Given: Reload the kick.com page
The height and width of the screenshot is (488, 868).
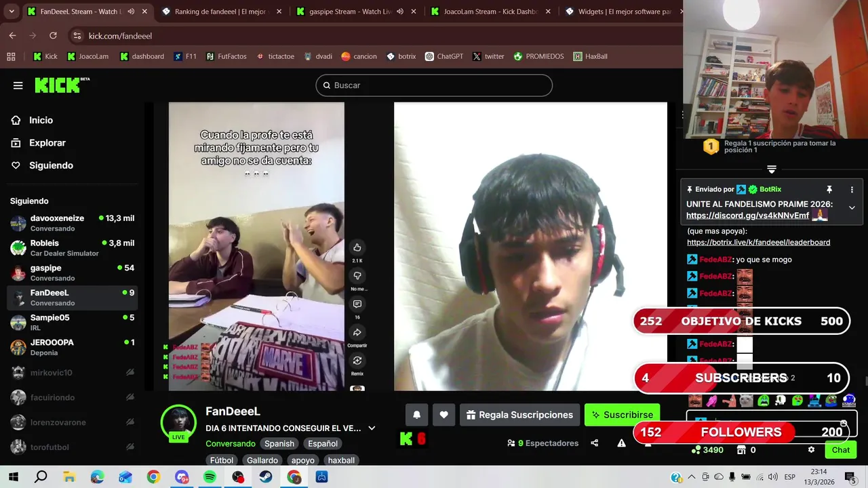Looking at the screenshot, I should [x=53, y=35].
